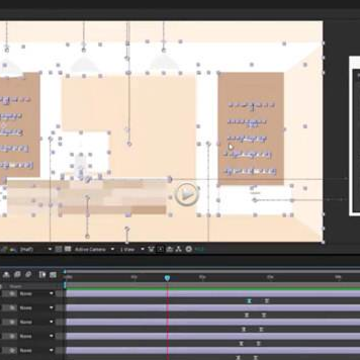This screenshot has width=360, height=360.
Task: Click the pick whip icon on the third layer
Action: 11,322
